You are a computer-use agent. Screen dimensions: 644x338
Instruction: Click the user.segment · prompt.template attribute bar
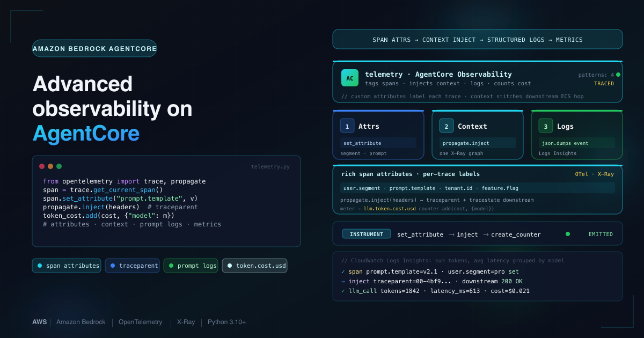(478, 188)
